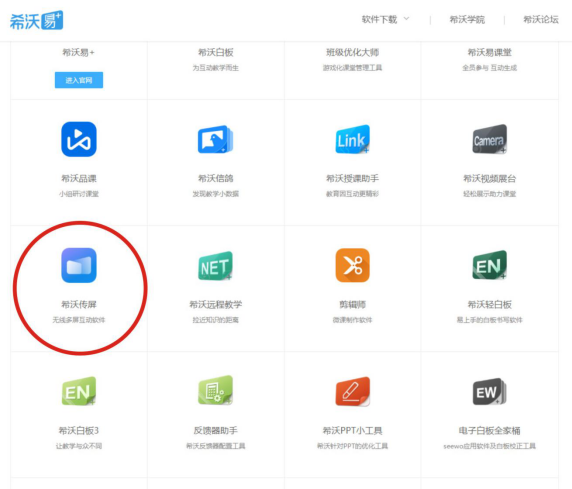The image size is (572, 489).
Task: Click the 希沃反馈器配置工具 subtitle
Action: (216, 446)
